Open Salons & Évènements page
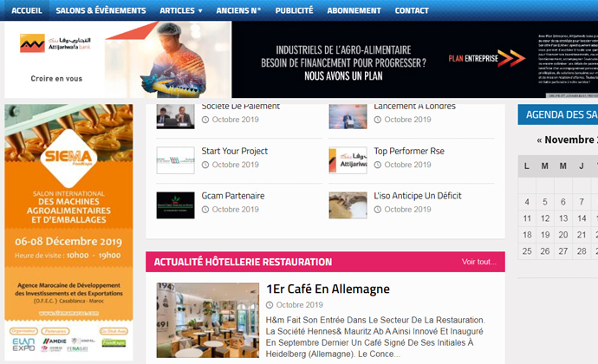 [x=102, y=10]
